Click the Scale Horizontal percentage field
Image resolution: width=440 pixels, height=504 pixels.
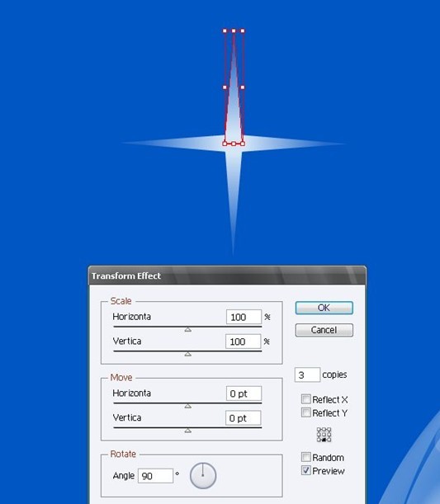244,318
